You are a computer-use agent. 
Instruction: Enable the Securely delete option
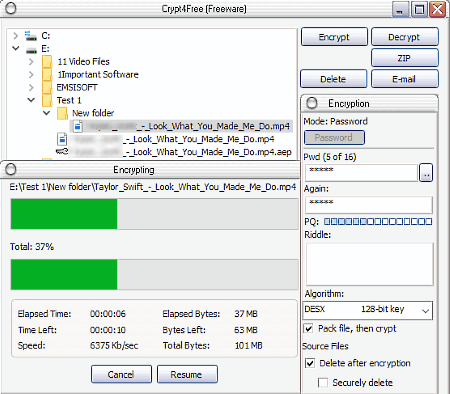[323, 382]
